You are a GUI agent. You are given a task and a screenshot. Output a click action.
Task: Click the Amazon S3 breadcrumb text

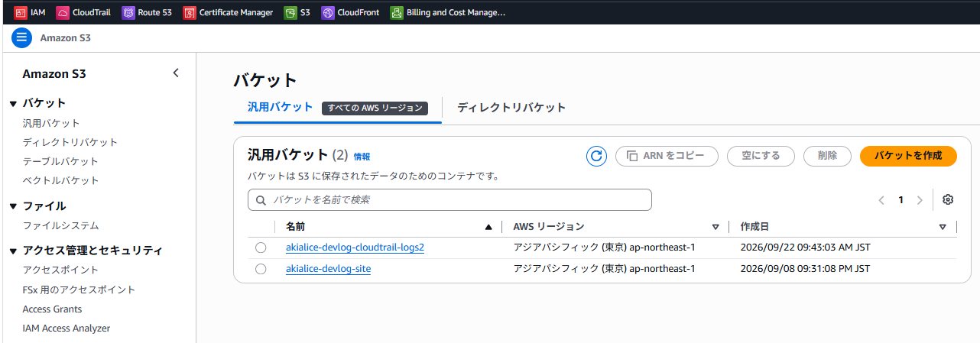pos(66,37)
